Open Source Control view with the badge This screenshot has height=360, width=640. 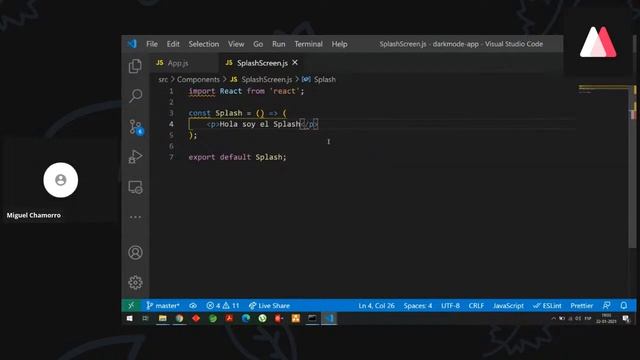pos(135,127)
